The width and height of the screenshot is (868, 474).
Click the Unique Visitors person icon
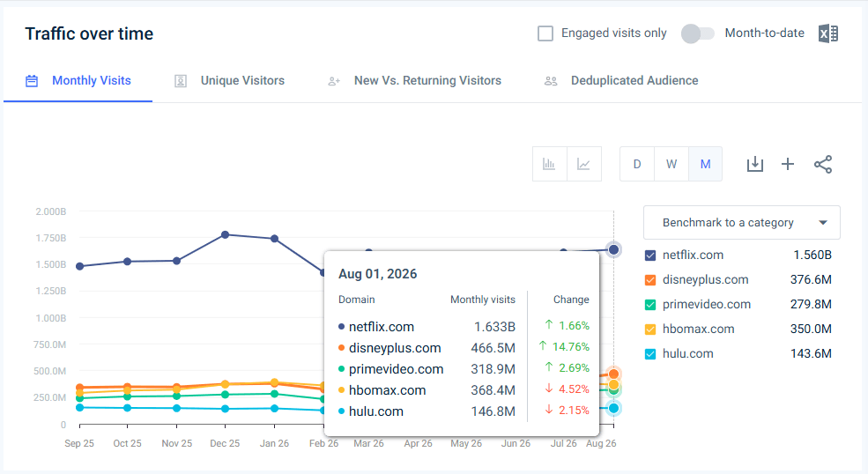[181, 81]
